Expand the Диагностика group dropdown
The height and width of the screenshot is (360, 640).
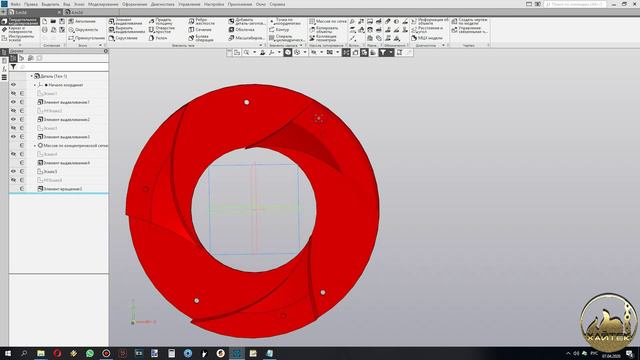coord(443,45)
